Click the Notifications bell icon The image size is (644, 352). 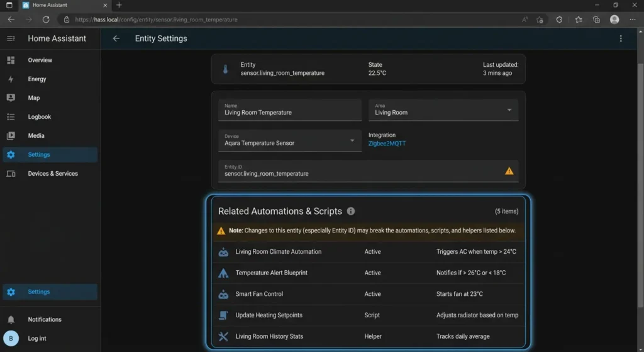(11, 319)
